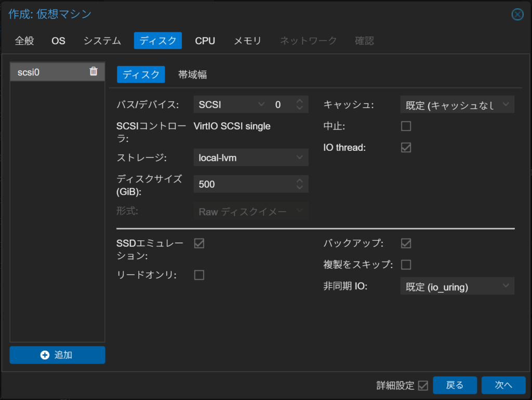The width and height of the screenshot is (532, 400).
Task: Click the ディスクサイズ input field
Action: click(242, 184)
